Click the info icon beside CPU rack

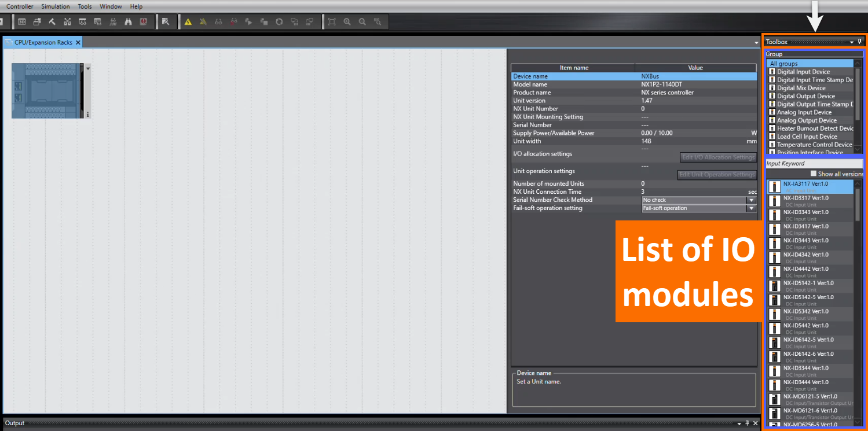[x=87, y=115]
